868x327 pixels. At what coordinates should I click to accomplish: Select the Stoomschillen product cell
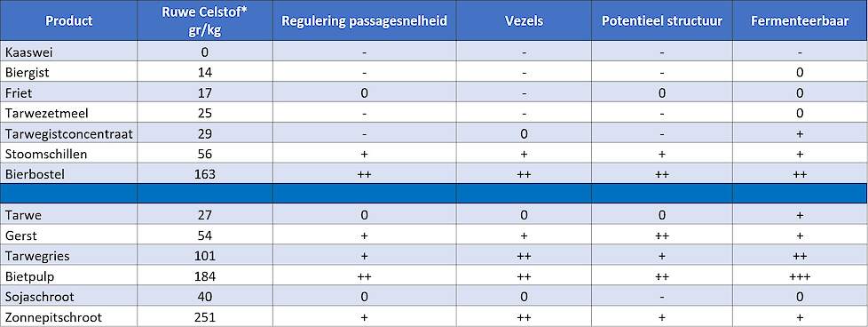pyautogui.click(x=68, y=154)
